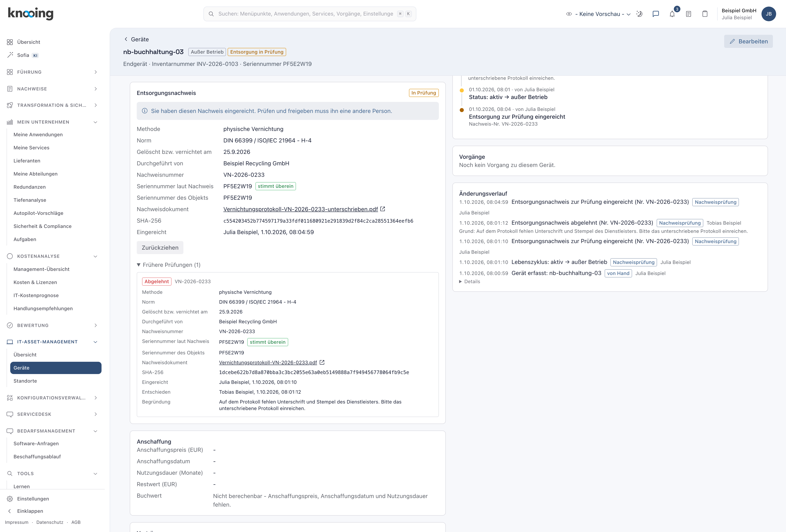Focus the Suchen search field
Image resolution: width=786 pixels, height=532 pixels.
309,14
